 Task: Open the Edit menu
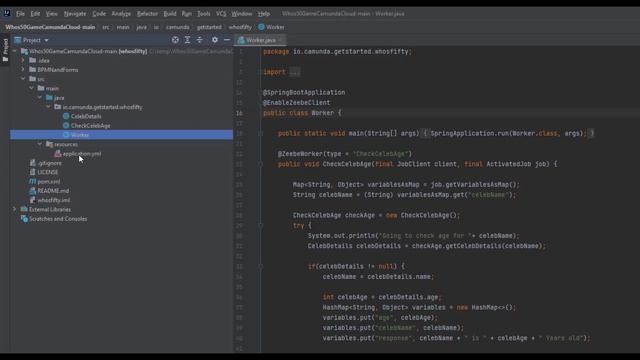pos(35,13)
